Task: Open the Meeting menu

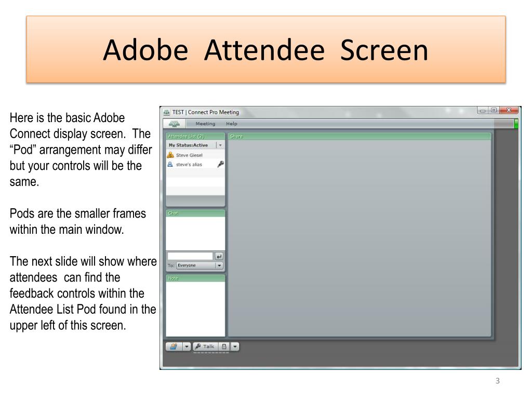Action: click(205, 124)
